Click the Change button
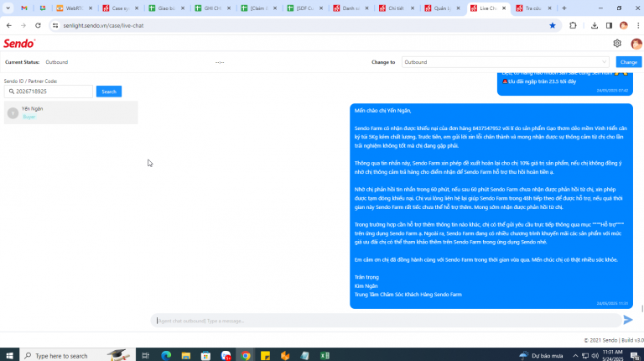Image resolution: width=644 pixels, height=361 pixels. click(x=628, y=62)
